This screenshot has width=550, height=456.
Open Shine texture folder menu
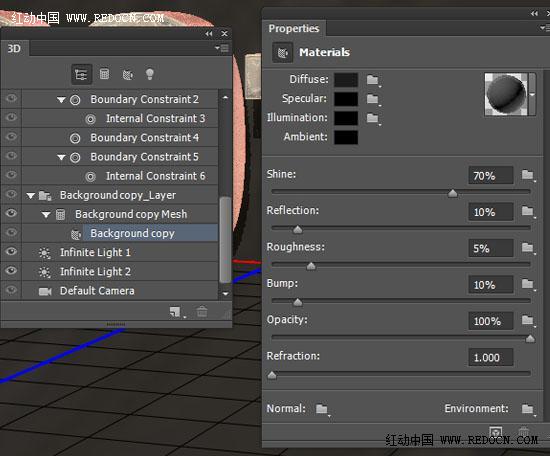tap(528, 175)
